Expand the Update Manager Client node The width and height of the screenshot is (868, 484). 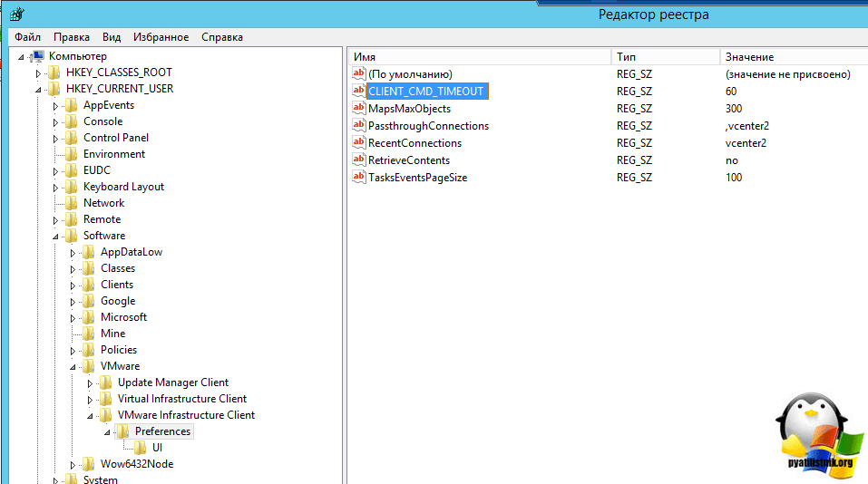90,382
